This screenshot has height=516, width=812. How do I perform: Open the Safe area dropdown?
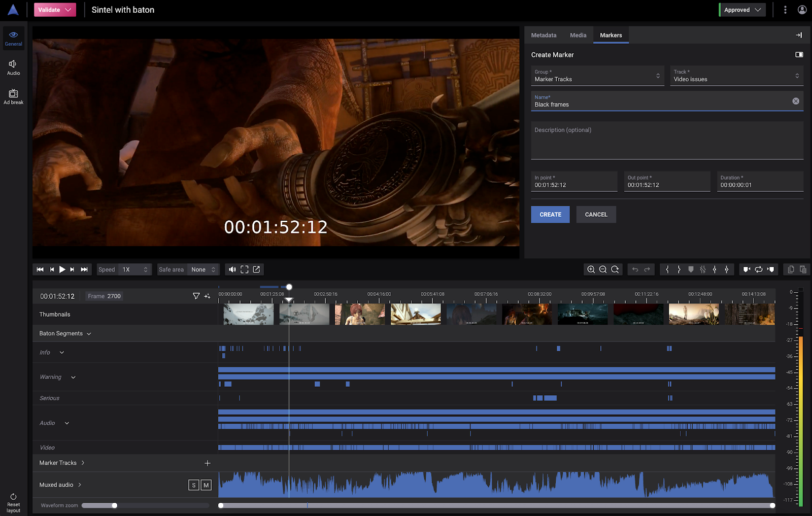click(x=203, y=269)
